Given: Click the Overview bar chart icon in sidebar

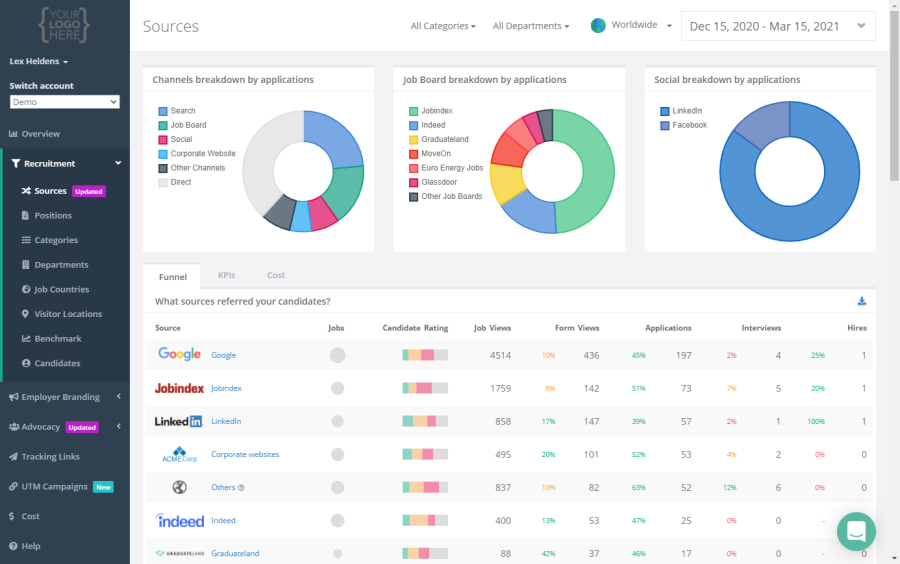Looking at the screenshot, I should 13,134.
